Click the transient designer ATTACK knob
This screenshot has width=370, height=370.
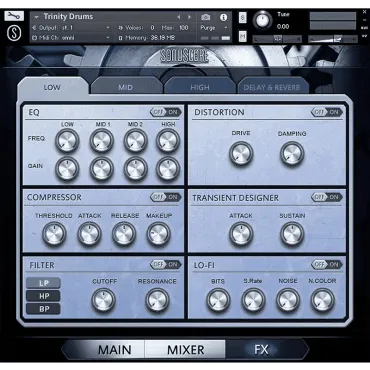point(241,234)
